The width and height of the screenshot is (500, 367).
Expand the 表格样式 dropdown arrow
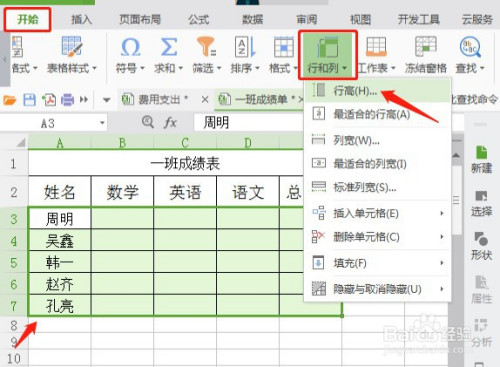click(x=95, y=68)
